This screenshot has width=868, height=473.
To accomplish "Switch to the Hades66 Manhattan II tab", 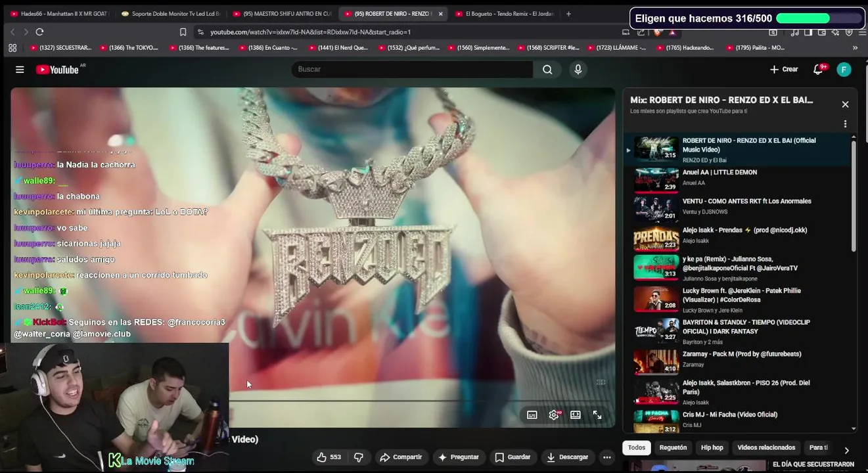I will [x=59, y=13].
